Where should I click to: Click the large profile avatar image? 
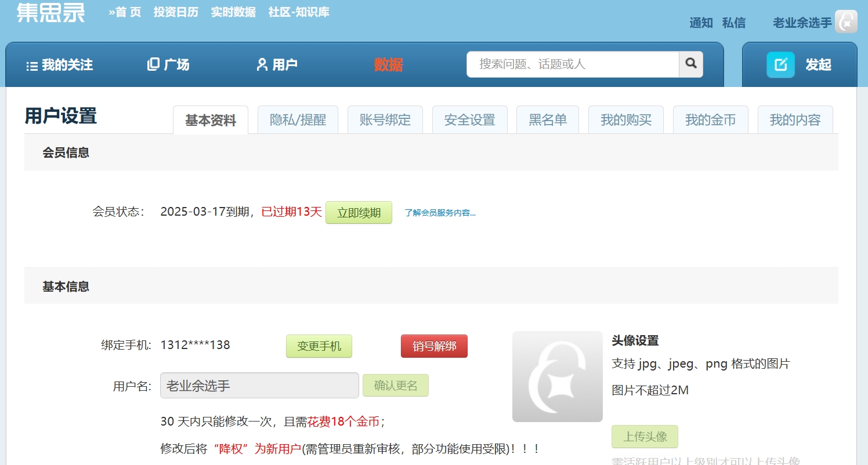tap(558, 376)
